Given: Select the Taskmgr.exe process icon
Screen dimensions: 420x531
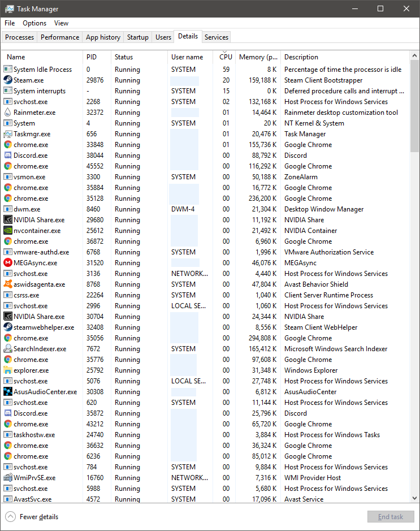Looking at the screenshot, I should (8, 134).
